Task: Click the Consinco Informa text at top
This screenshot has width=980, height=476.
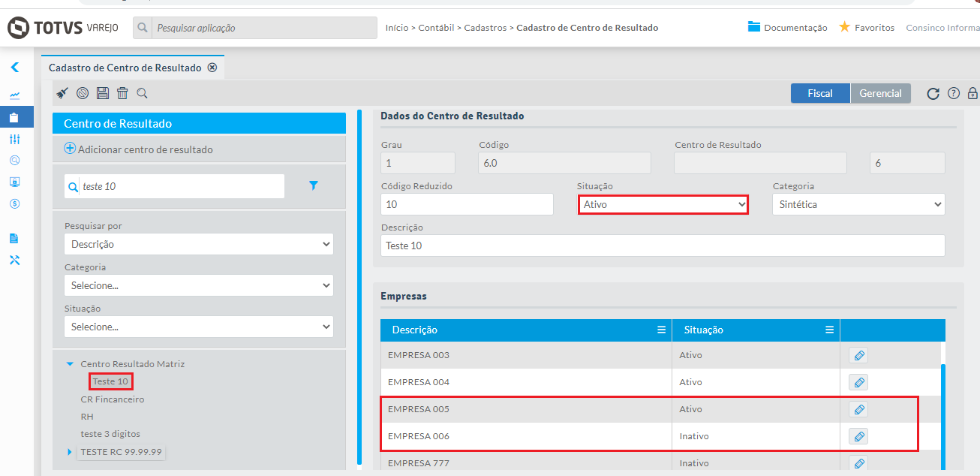Action: (942, 28)
